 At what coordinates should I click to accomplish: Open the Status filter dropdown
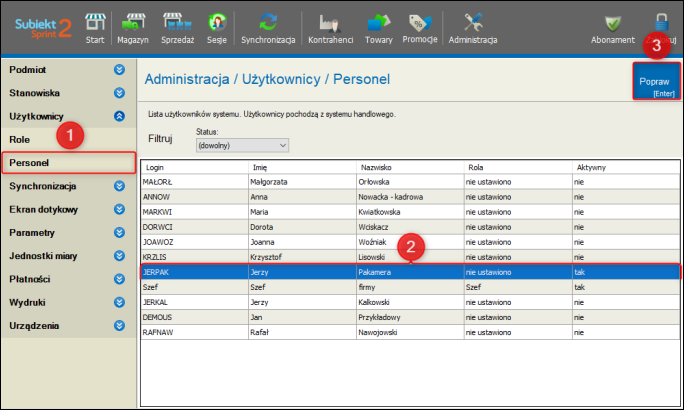pos(241,145)
